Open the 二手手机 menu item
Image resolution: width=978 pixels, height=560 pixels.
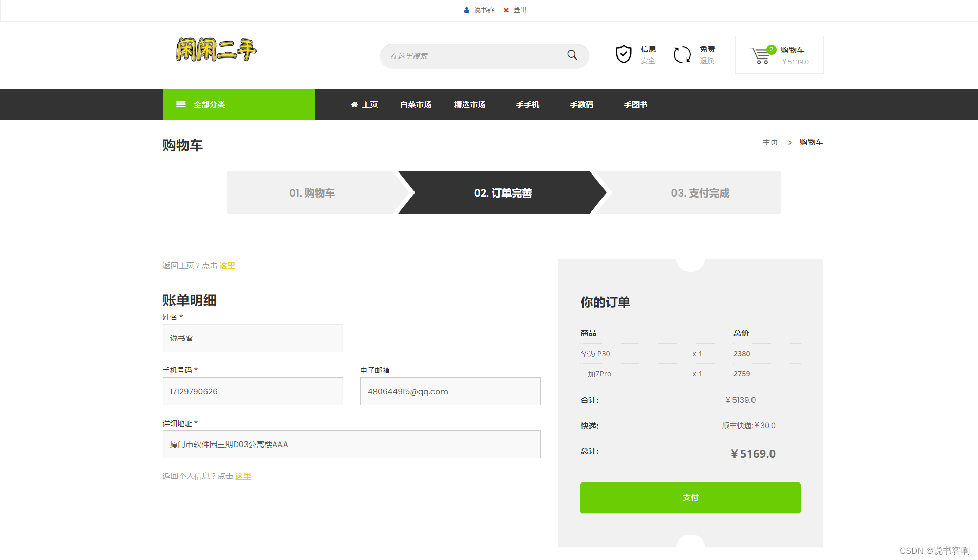(x=524, y=105)
